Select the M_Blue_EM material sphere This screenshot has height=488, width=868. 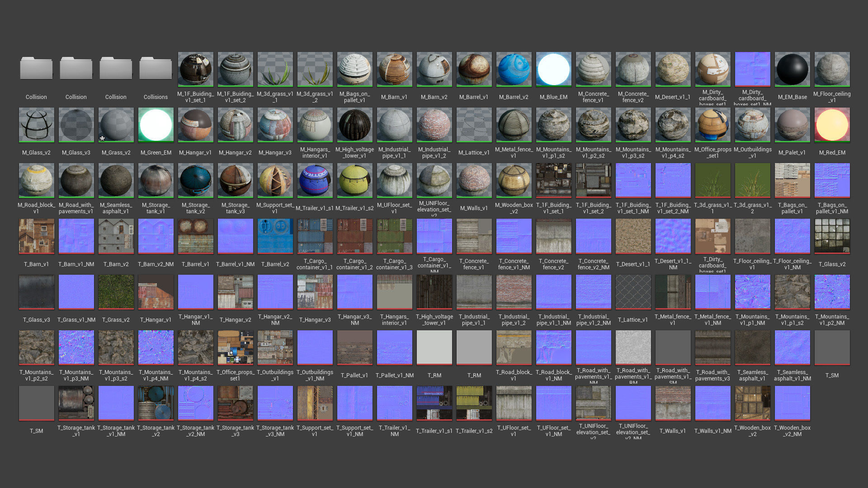[553, 69]
